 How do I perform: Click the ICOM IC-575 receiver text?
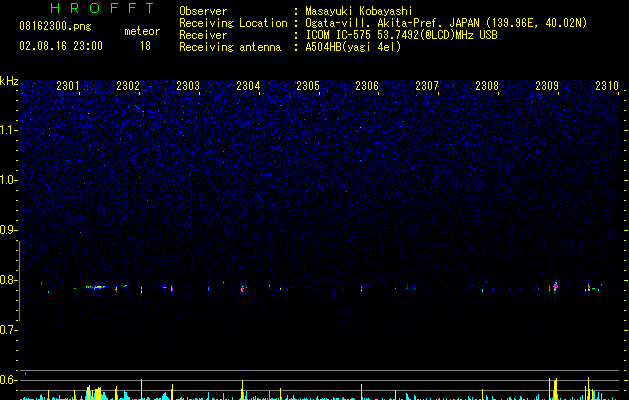tap(401, 35)
